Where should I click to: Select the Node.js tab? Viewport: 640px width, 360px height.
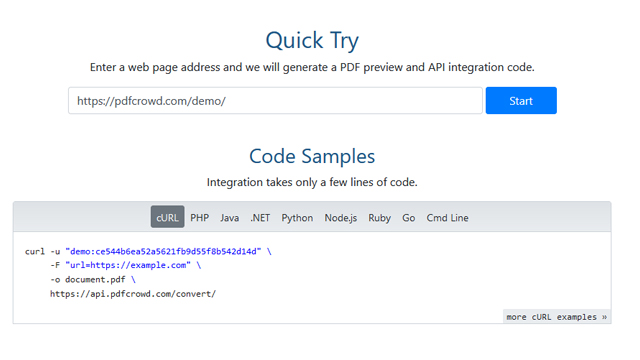pyautogui.click(x=341, y=218)
